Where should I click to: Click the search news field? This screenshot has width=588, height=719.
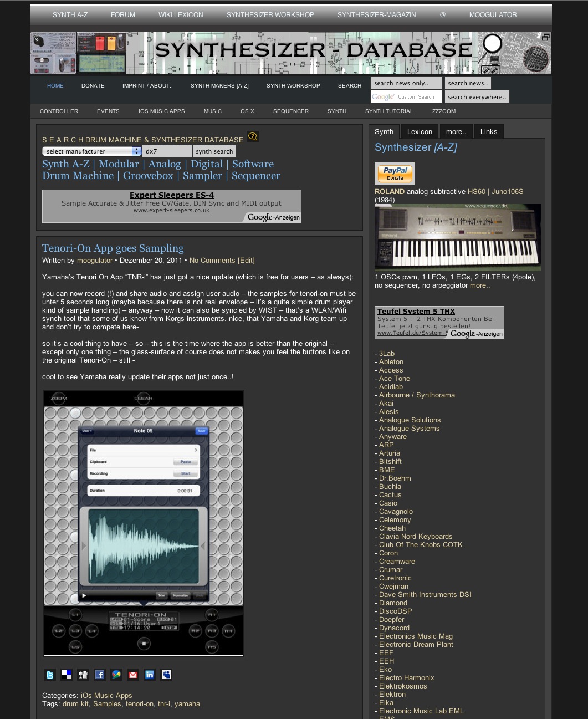[468, 83]
